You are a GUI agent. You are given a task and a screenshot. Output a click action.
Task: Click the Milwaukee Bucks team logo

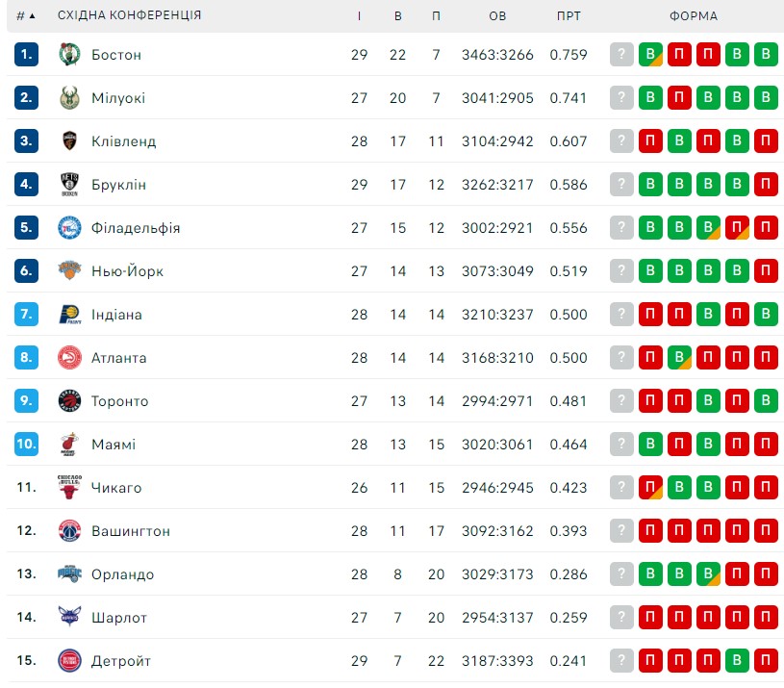[69, 97]
